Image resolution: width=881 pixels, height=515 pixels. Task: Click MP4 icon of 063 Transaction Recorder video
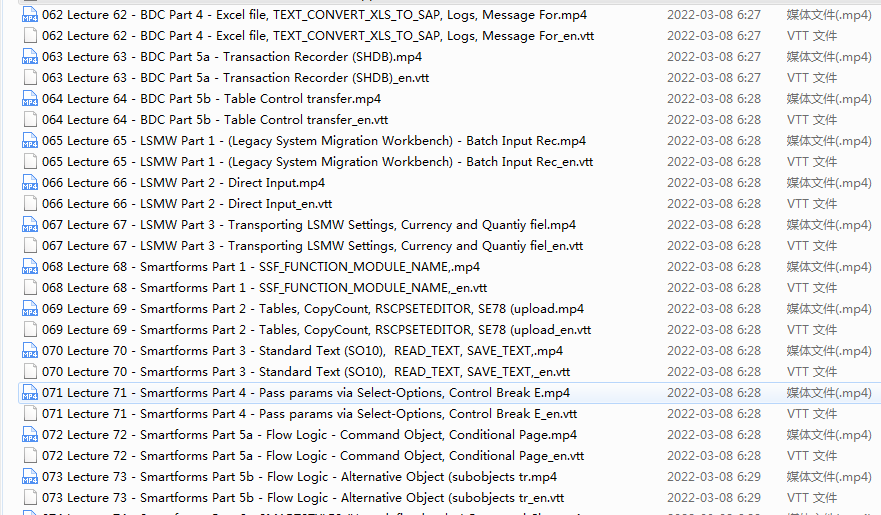(30, 57)
